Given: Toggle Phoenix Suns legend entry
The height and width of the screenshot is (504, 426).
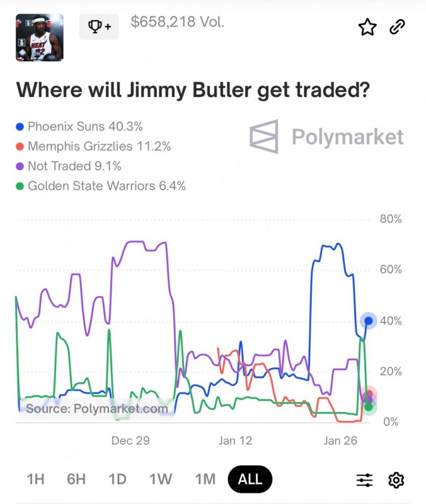Looking at the screenshot, I should pos(80,126).
